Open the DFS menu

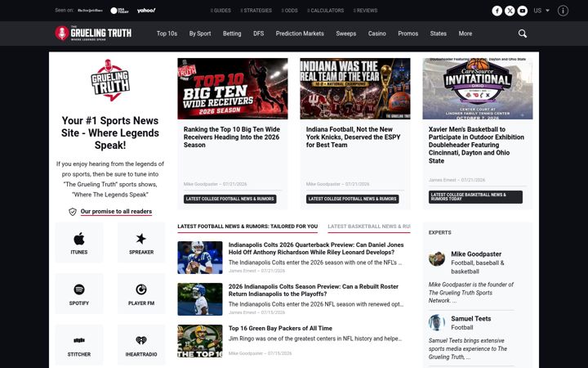point(258,34)
